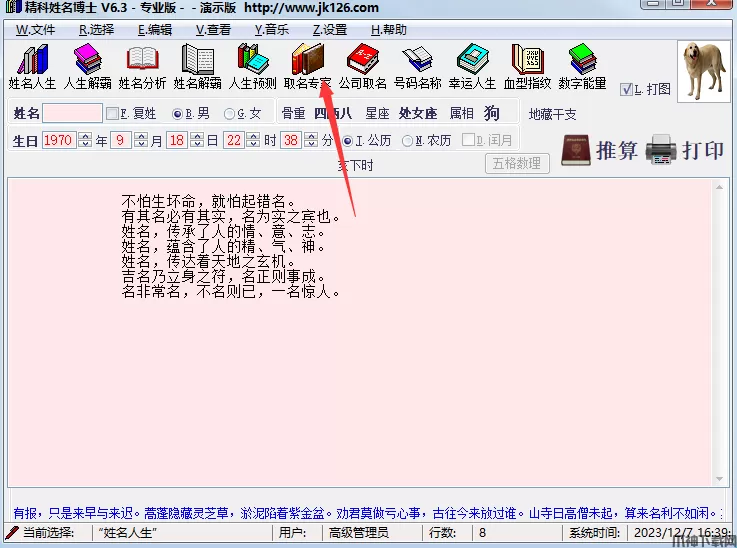Click the text area scroll-up arrow

719,187
